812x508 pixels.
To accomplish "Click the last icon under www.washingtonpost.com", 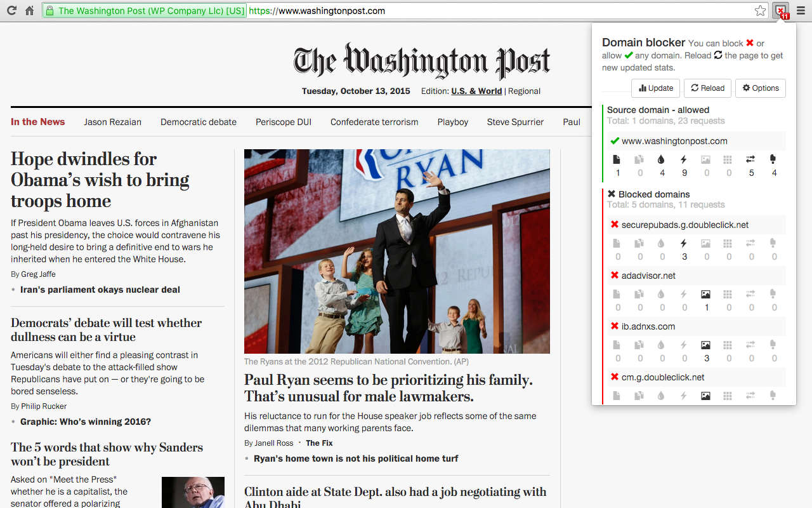I will (773, 159).
